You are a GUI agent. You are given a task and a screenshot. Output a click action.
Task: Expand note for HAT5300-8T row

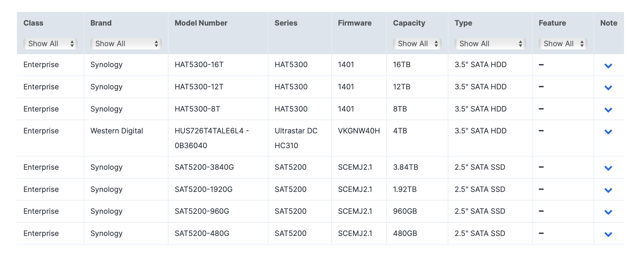point(608,110)
